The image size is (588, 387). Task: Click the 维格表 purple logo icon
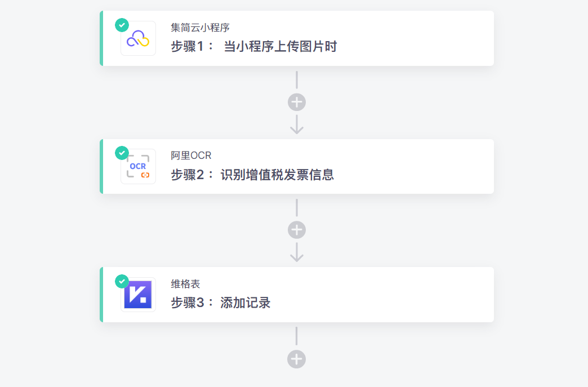[138, 295]
